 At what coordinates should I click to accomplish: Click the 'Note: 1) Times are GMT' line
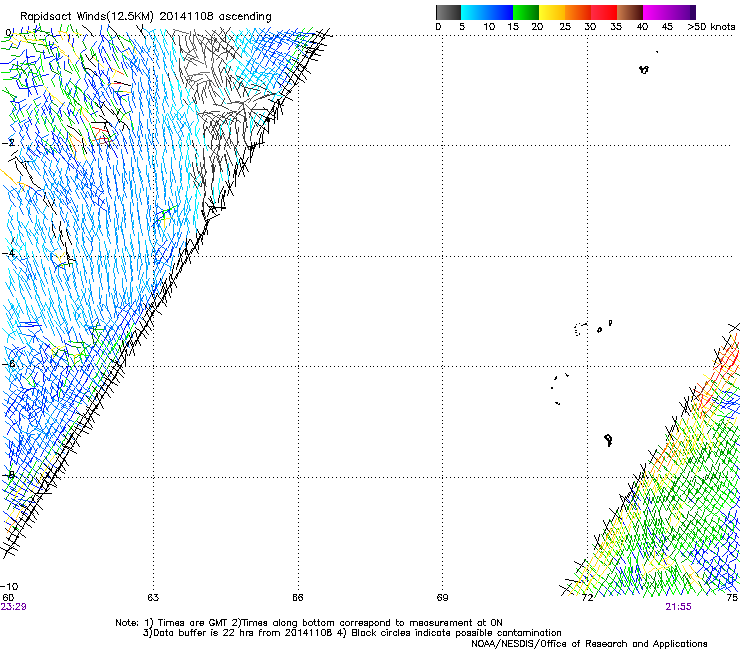click(x=309, y=623)
